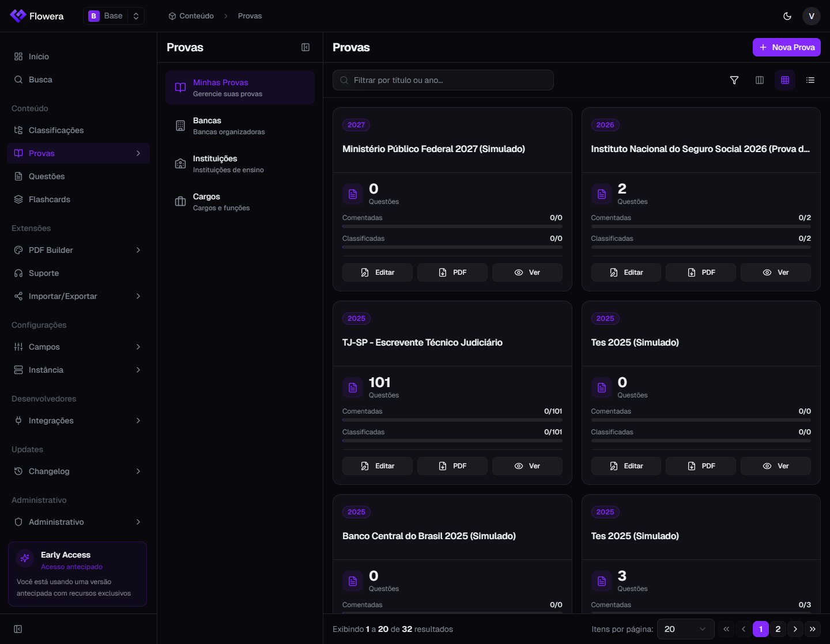The height and width of the screenshot is (644, 830).
Task: Export PDF of Instituto Nacional Seguro Social
Action: tap(701, 272)
